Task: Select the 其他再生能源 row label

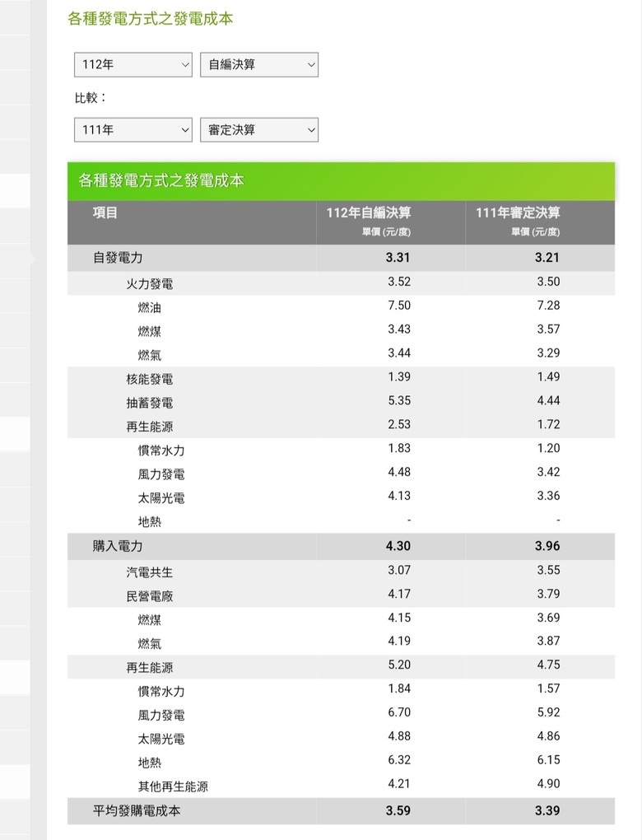Action: (173, 786)
